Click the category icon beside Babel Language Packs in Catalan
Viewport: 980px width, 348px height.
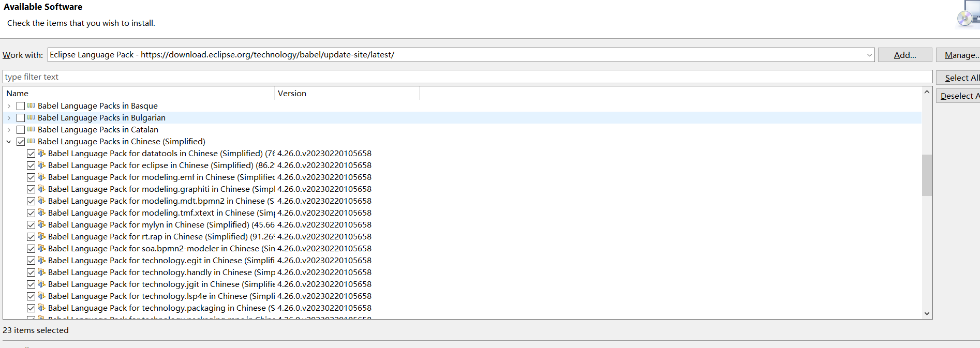31,129
